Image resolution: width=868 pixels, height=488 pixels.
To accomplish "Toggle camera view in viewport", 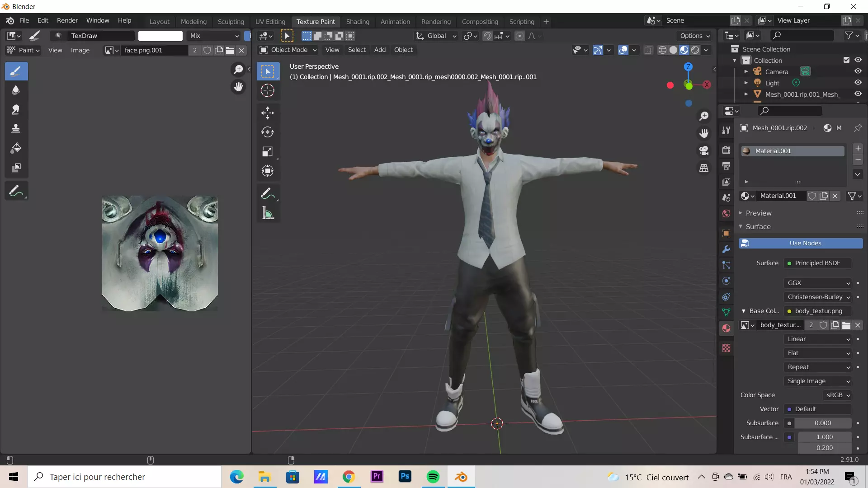I will coord(704,150).
